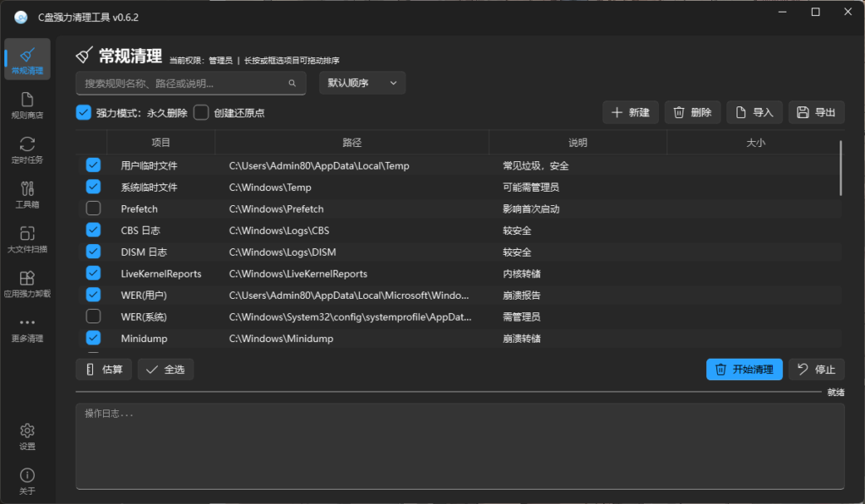Click the 导入 import button
The height and width of the screenshot is (504, 865).
754,112
